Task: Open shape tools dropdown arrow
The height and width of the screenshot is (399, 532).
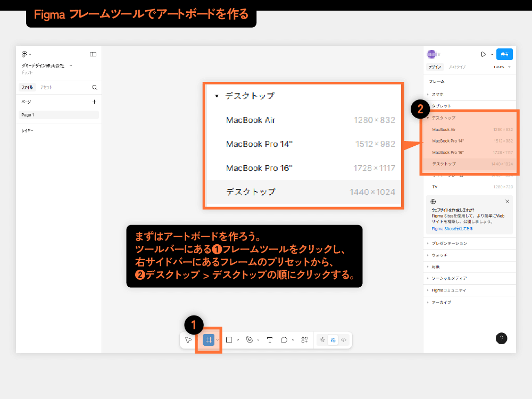Action: tap(238, 340)
